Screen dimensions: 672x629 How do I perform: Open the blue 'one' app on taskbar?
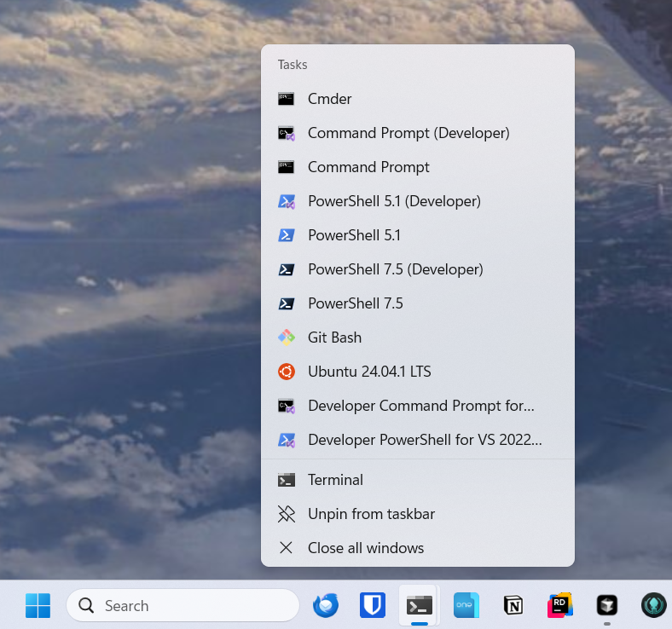click(466, 605)
